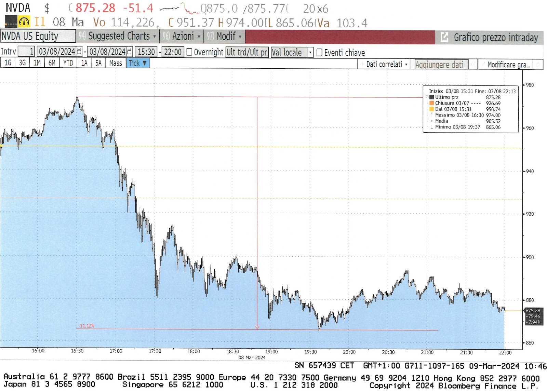Click the Minimo low marker icon in legend
Screen dimensions: 547x392
tap(432, 127)
